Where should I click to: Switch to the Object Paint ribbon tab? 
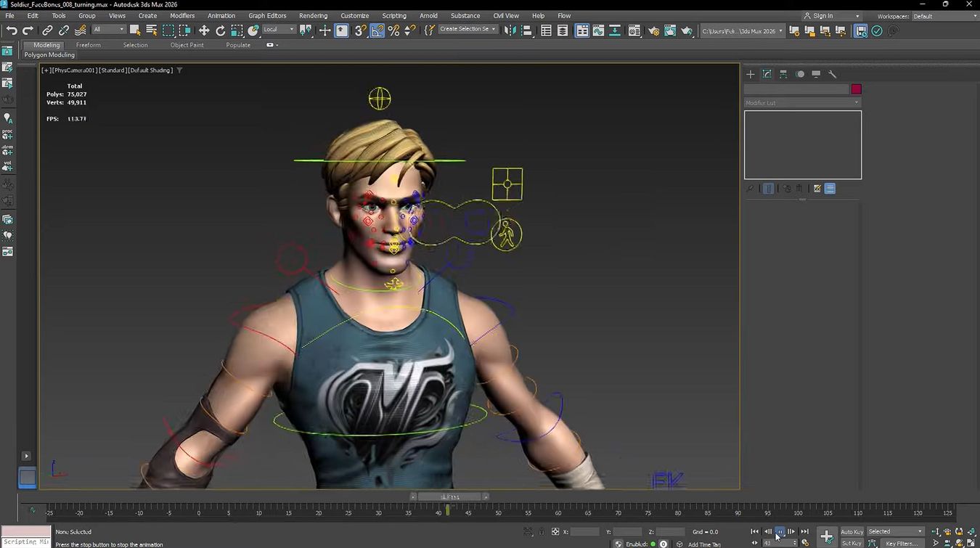click(x=187, y=45)
